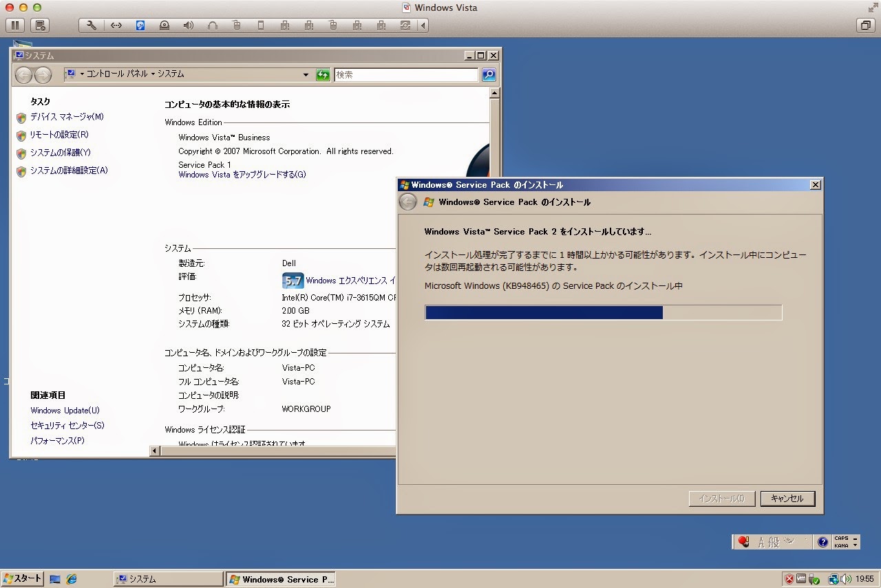Screen dimensions: 881x588
Task: Pause the virtual machine with the suspend button
Action: click(x=15, y=25)
